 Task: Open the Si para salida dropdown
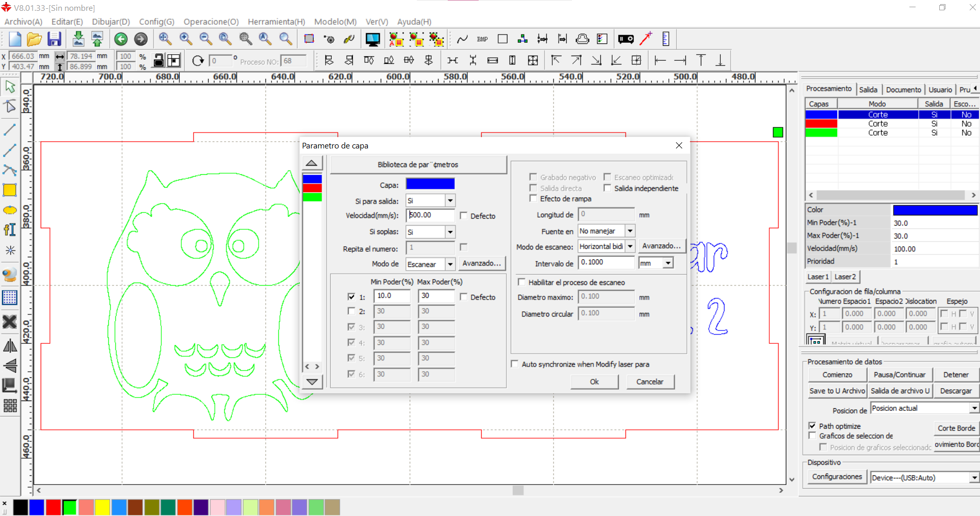click(x=450, y=201)
